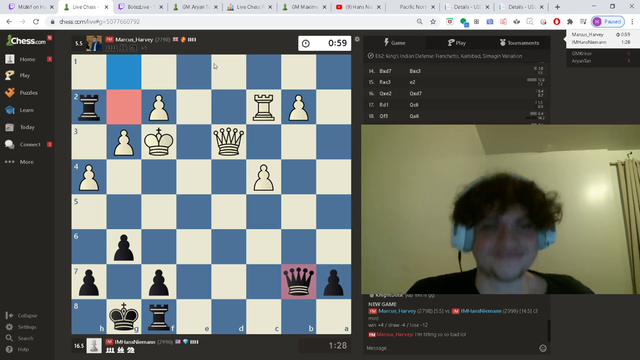Switch to the GM Aryan Tari browser tab

pos(195,7)
